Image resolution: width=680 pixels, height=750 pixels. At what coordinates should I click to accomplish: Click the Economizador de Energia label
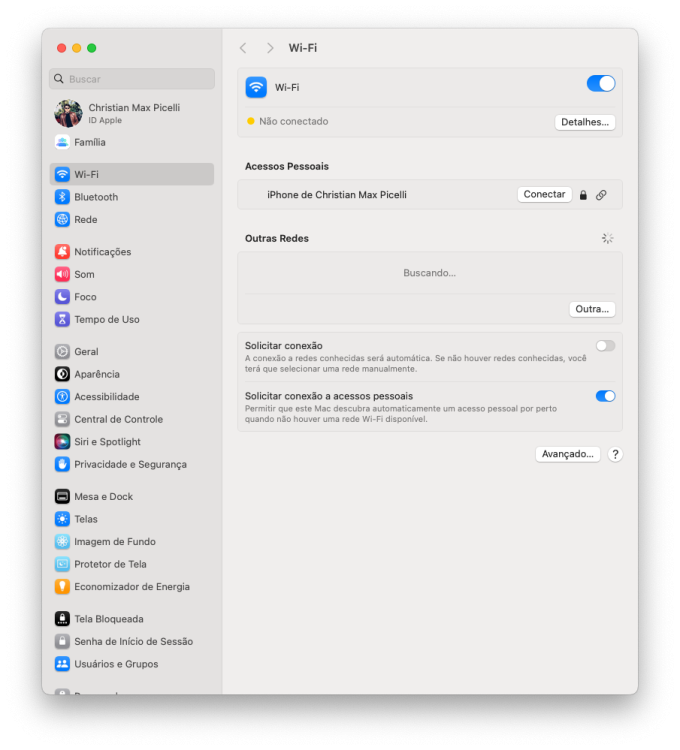[132, 587]
